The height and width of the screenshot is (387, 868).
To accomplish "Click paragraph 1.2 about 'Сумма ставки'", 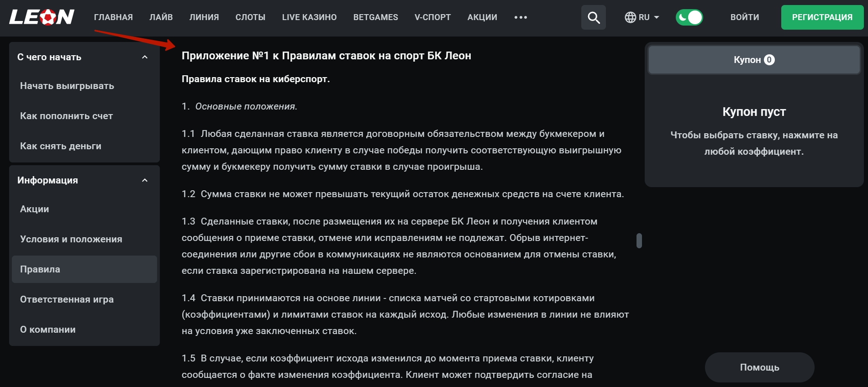I will coord(403,194).
